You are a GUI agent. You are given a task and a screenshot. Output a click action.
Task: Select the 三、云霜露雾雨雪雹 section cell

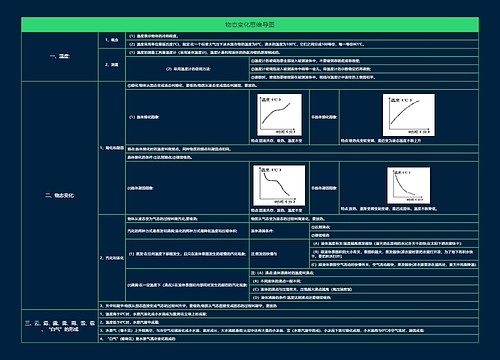(60, 326)
